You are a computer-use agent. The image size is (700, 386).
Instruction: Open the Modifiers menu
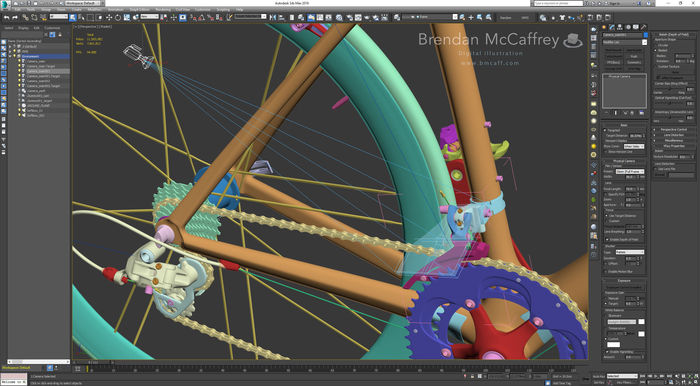click(94, 9)
